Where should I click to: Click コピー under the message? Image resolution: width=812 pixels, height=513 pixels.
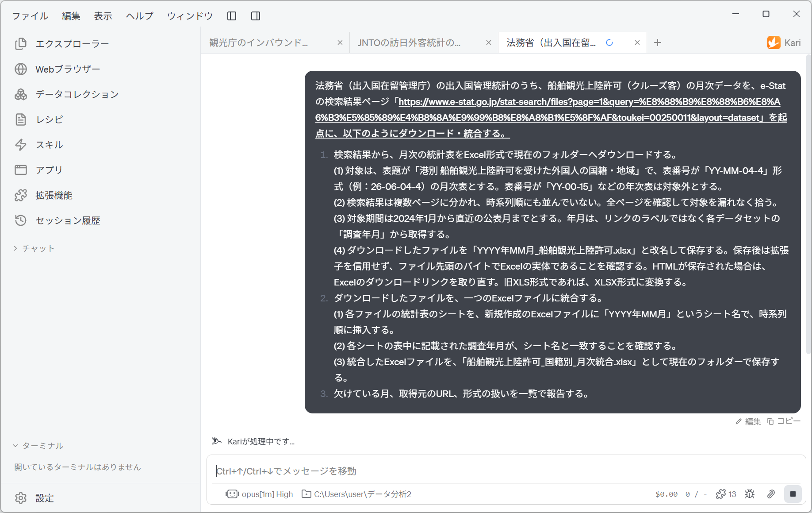click(784, 421)
